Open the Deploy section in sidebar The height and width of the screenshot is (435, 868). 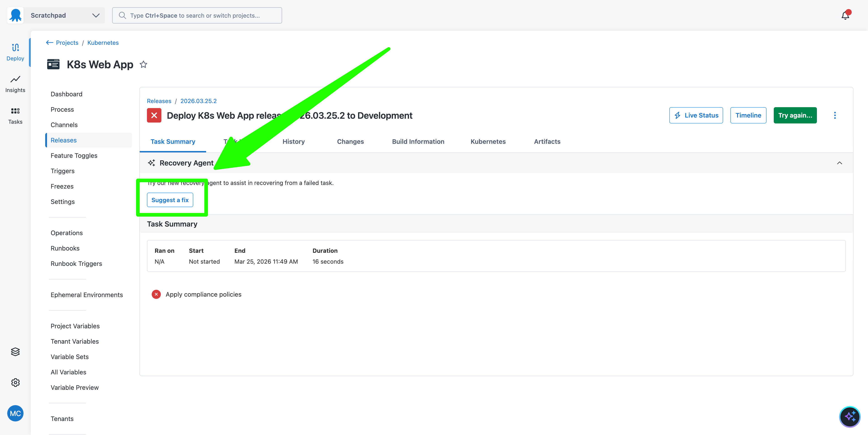[x=15, y=52]
